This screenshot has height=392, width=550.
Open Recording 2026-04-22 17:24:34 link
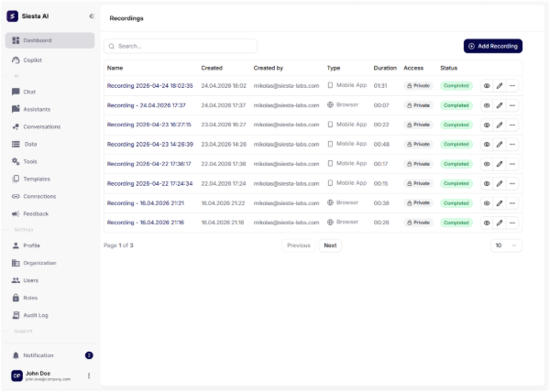(148, 183)
